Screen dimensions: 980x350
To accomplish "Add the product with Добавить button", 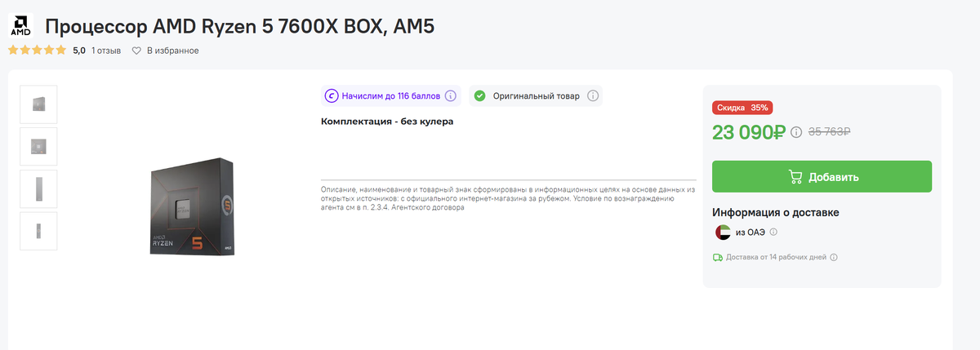I will (822, 177).
